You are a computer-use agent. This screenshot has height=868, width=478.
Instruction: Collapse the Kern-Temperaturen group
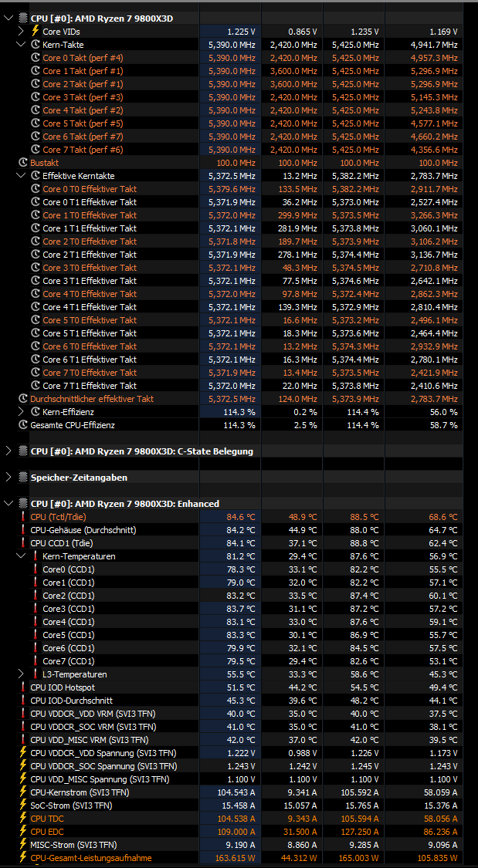tap(21, 556)
